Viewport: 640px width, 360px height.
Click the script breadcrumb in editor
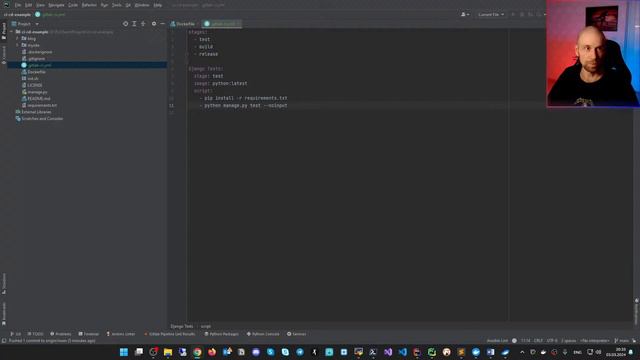point(206,326)
